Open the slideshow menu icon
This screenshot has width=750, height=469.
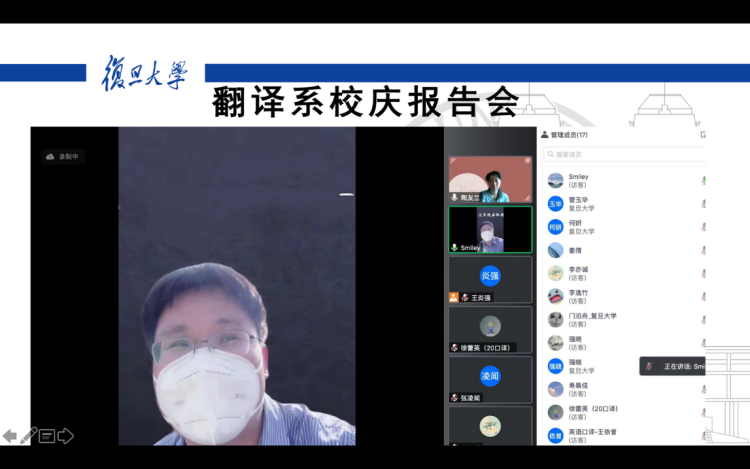[47, 436]
